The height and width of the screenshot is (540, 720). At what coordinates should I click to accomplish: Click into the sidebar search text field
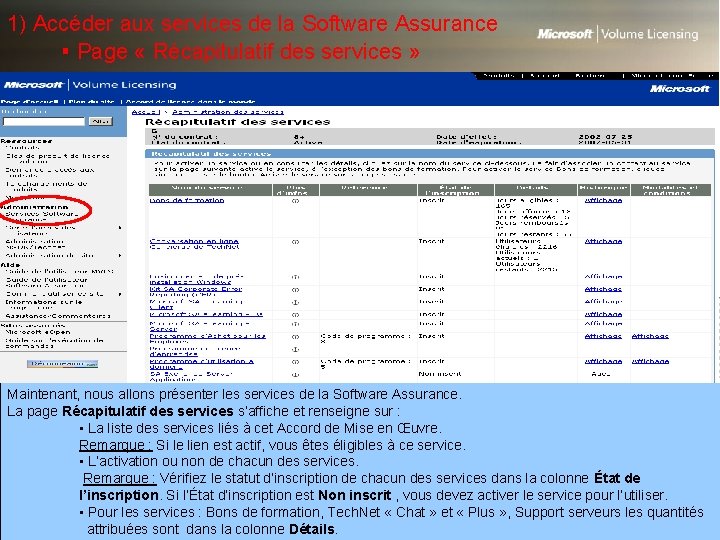coord(44,121)
